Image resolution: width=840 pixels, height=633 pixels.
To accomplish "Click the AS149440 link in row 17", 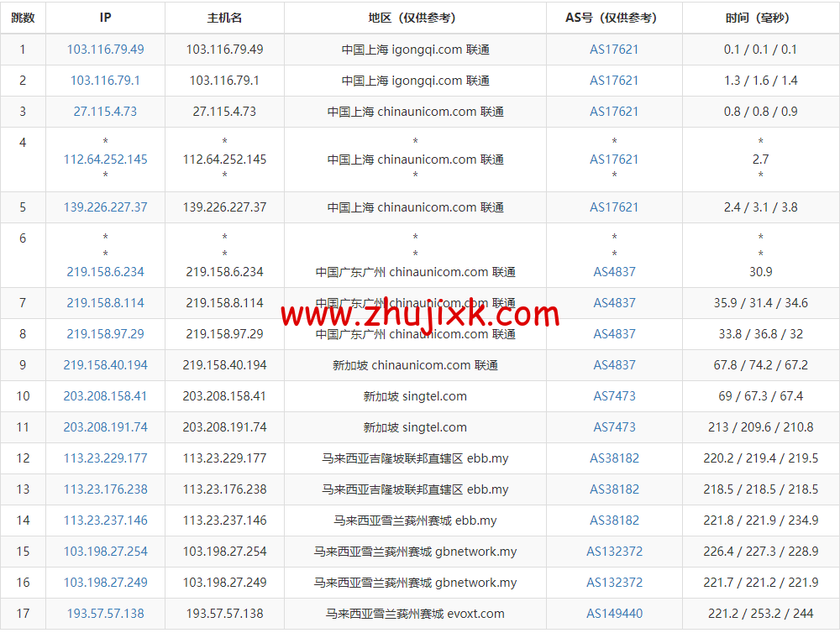I will [614, 614].
